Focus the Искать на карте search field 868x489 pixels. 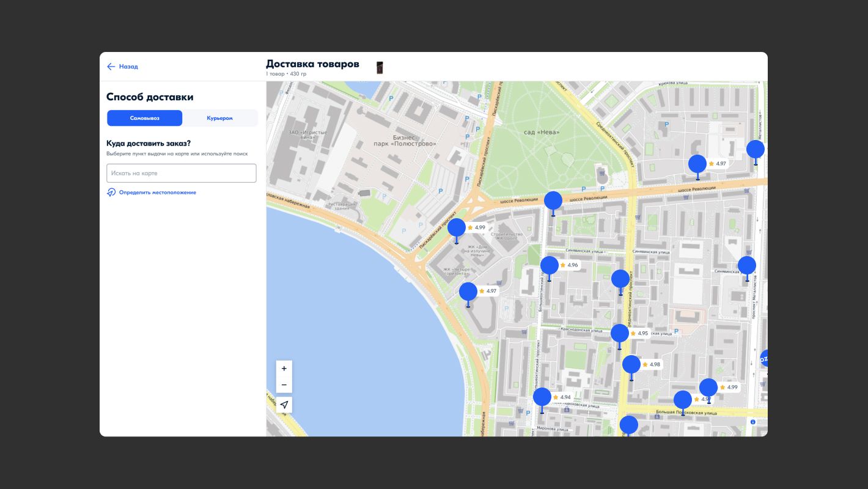[x=181, y=173]
